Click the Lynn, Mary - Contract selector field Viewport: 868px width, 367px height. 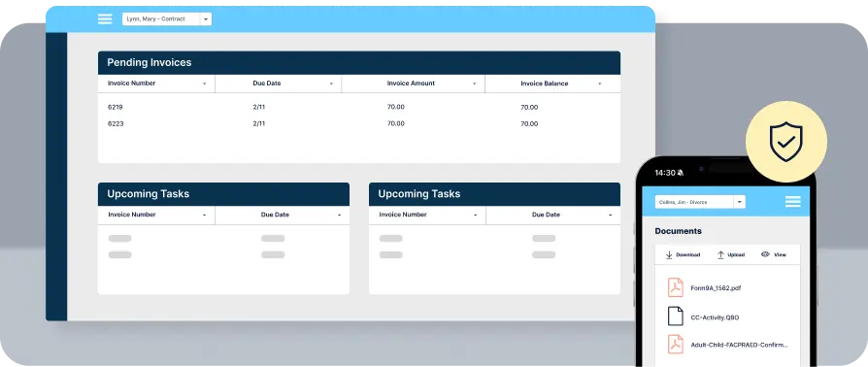click(167, 19)
